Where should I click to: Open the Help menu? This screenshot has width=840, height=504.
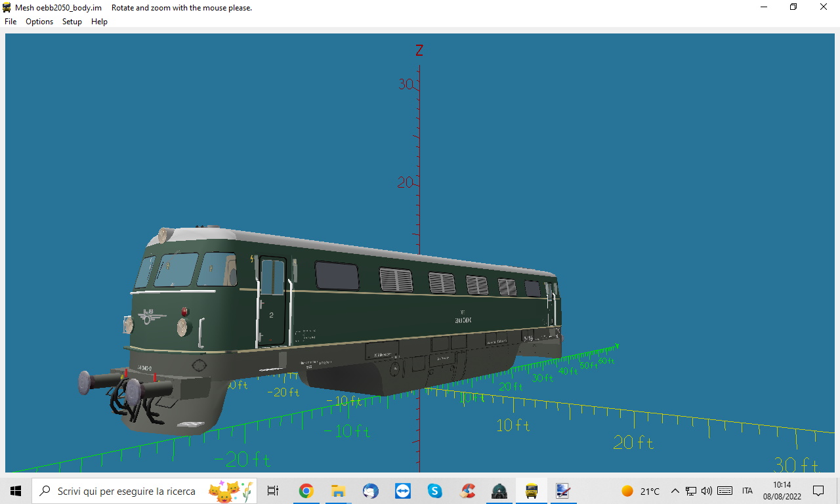click(x=99, y=22)
